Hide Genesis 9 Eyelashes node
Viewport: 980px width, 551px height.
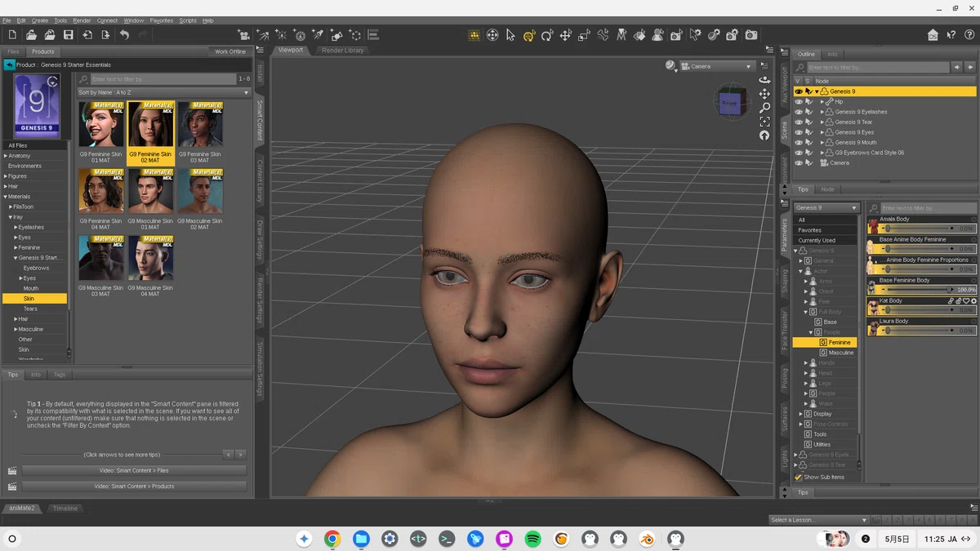pos(799,112)
